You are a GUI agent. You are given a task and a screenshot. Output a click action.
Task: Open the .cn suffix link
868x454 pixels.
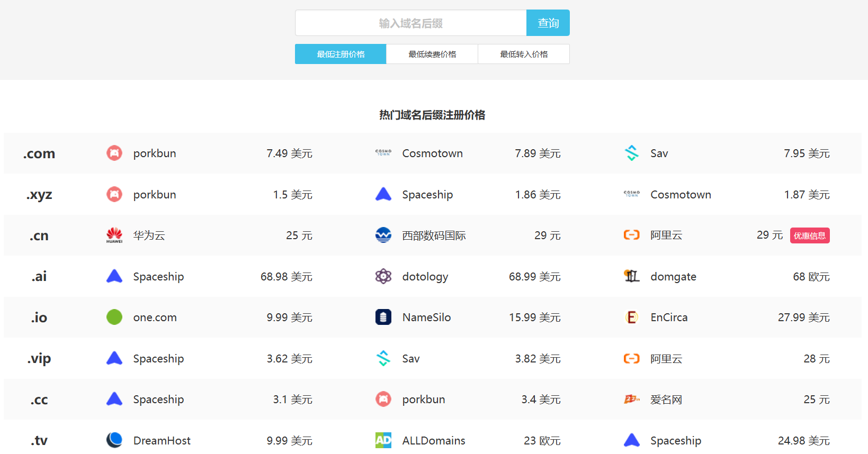tap(39, 235)
